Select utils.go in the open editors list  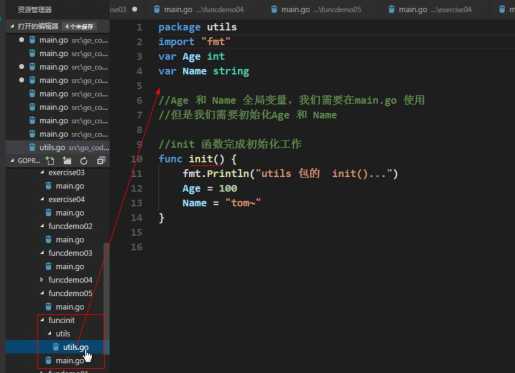pyautogui.click(x=57, y=147)
